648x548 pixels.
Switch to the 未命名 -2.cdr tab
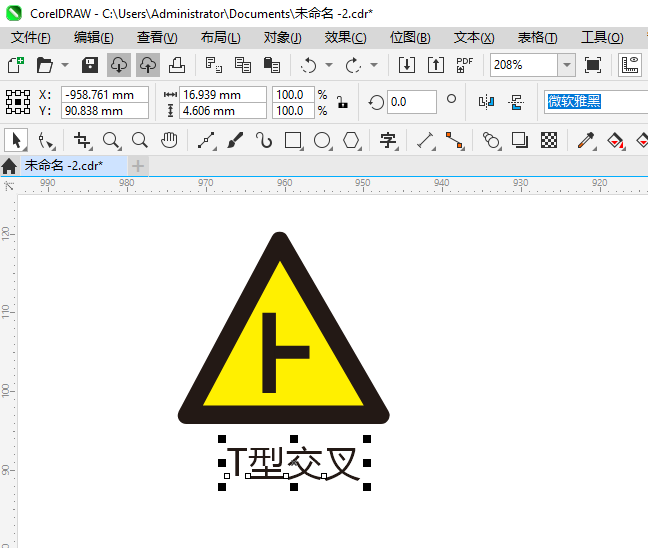(74, 166)
